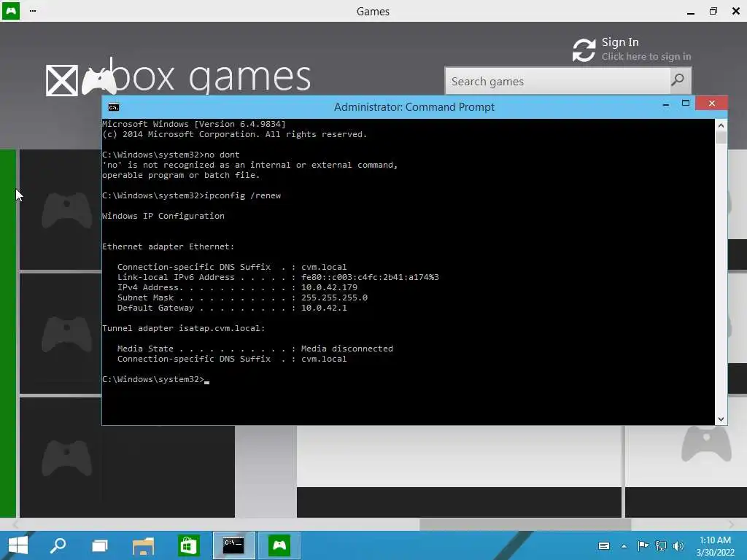Open File Explorer from the taskbar
Screen dimensions: 747x560
(144, 545)
